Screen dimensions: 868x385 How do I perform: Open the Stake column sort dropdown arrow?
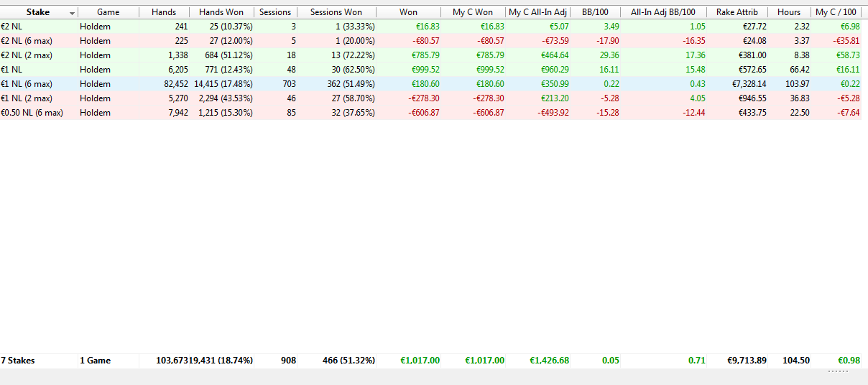[x=72, y=13]
